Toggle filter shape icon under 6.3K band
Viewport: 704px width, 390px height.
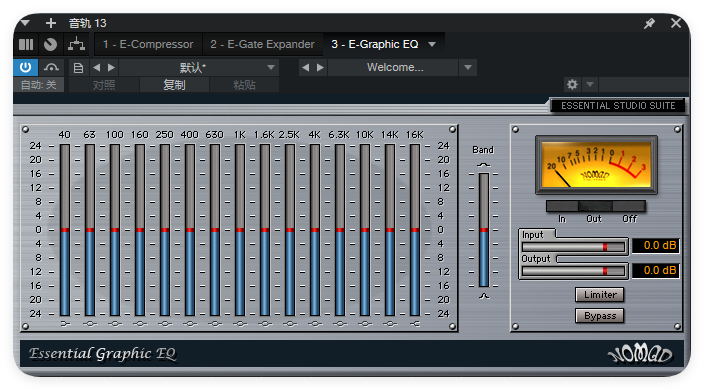click(340, 324)
